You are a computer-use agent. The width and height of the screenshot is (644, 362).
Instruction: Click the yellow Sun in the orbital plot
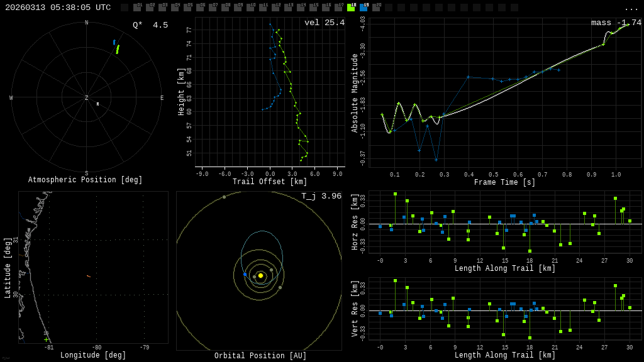point(260,275)
